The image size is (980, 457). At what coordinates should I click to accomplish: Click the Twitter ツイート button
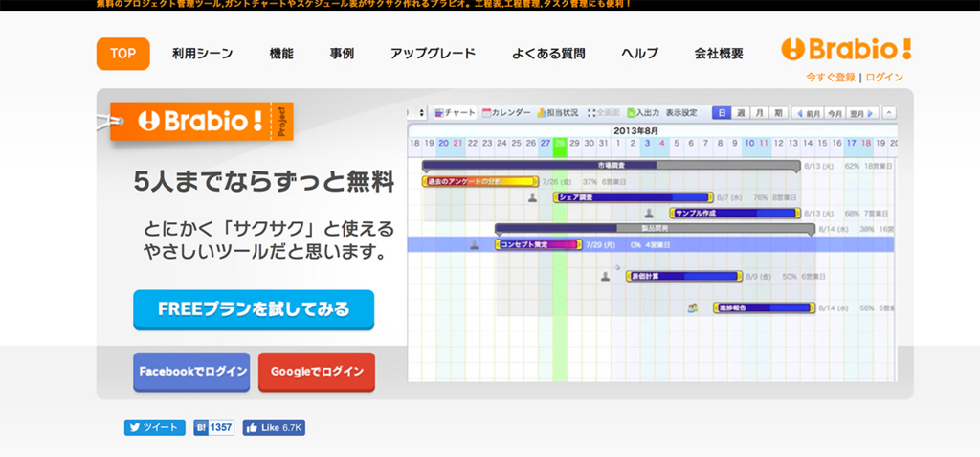click(155, 427)
